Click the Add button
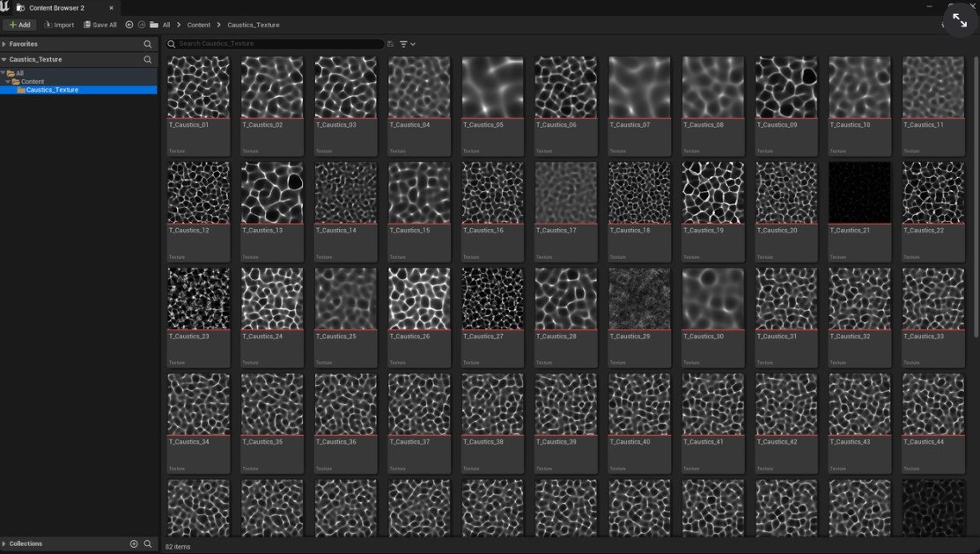This screenshot has height=554, width=980. pos(20,25)
